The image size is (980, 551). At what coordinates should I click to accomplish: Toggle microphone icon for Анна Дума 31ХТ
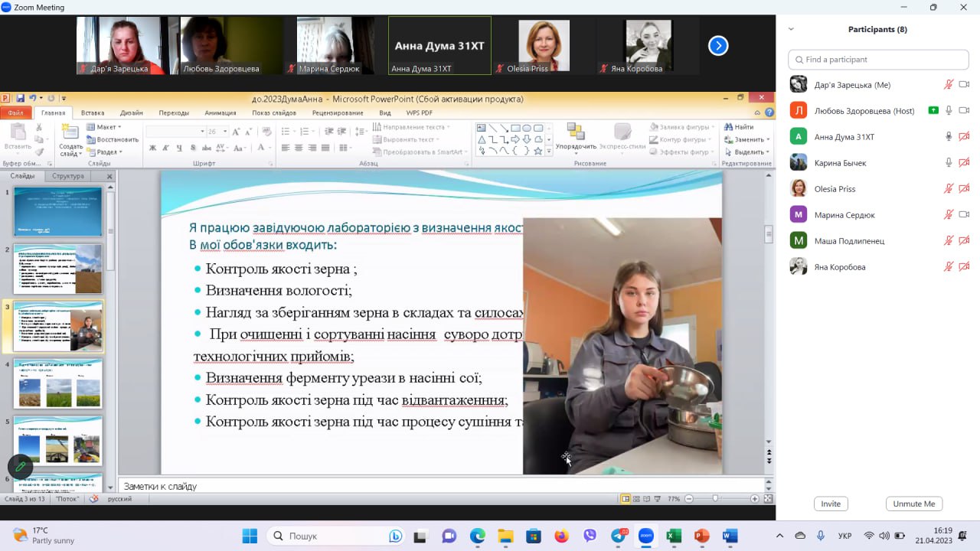point(949,137)
